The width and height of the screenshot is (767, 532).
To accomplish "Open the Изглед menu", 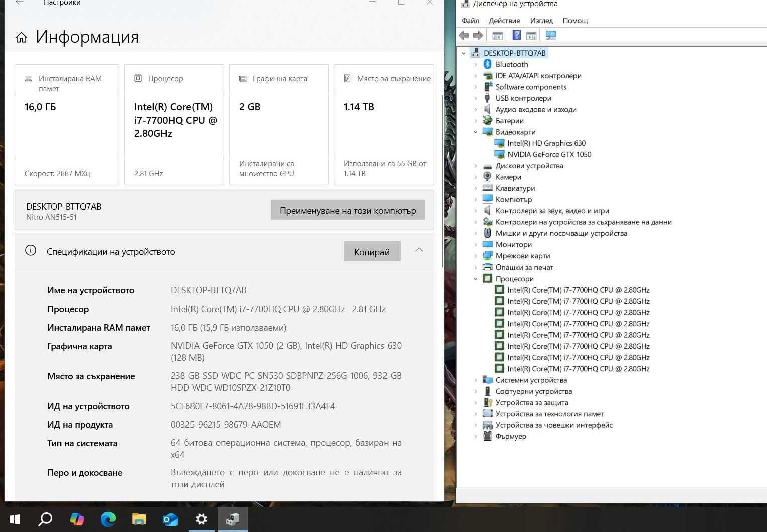I will point(541,21).
